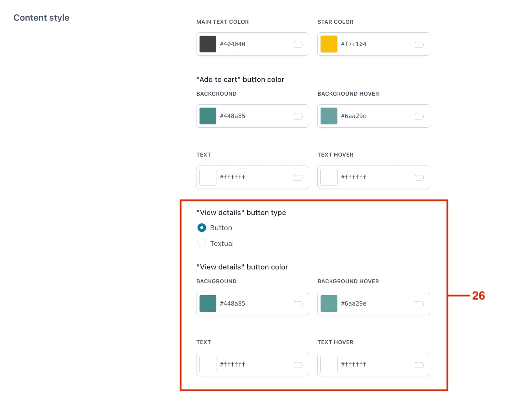The width and height of the screenshot is (532, 404).
Task: Select the Button radio option
Action: click(202, 228)
